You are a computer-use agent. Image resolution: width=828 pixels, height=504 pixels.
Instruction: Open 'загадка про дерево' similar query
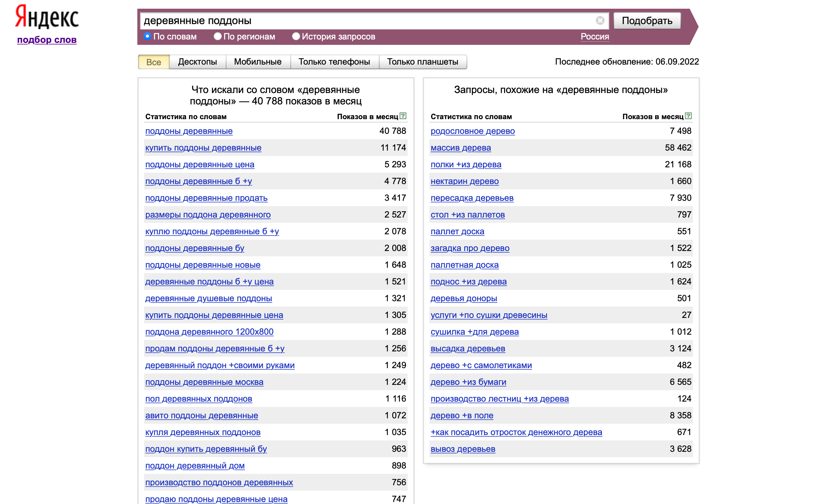tap(470, 248)
